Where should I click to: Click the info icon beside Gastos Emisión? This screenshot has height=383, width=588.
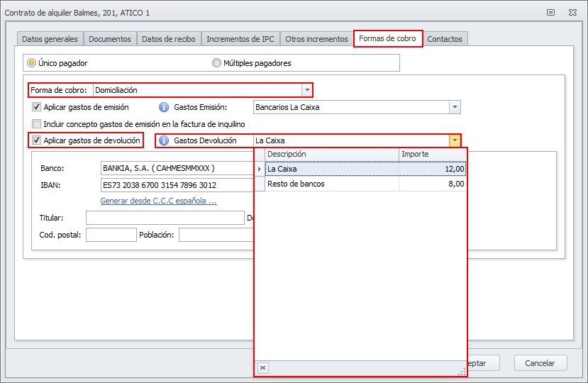pyautogui.click(x=164, y=107)
